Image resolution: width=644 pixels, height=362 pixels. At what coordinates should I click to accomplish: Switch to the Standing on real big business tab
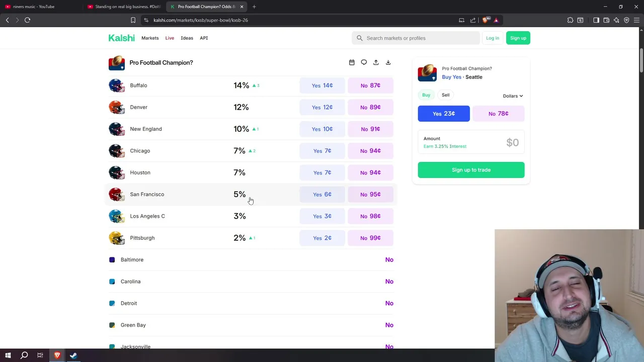pos(123,7)
